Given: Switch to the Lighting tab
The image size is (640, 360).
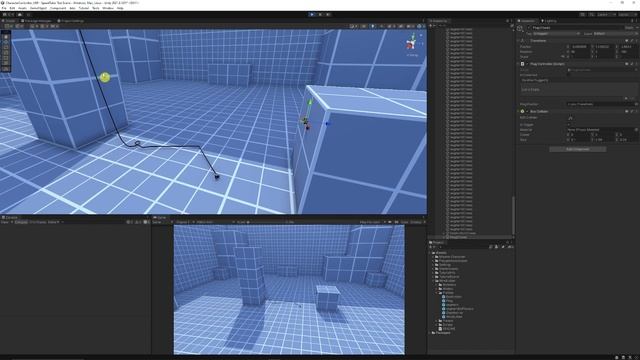Looking at the screenshot, I should point(549,21).
